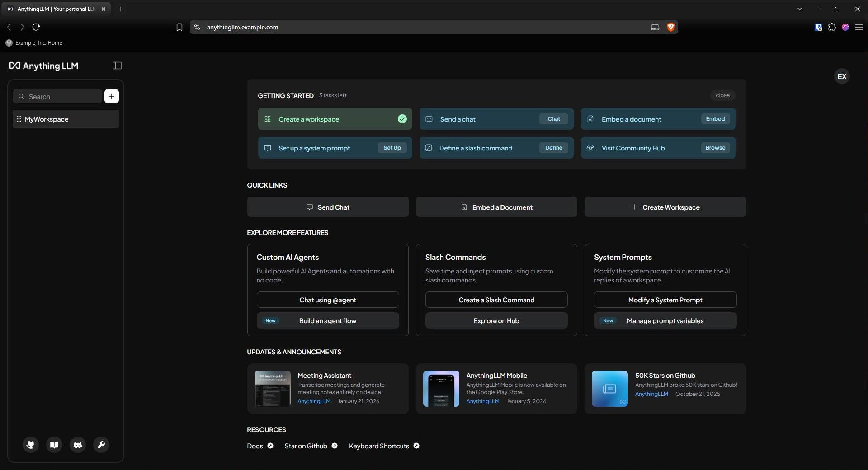The image size is (868, 470).
Task: Expand the tab search dropdown chevron
Action: (799, 9)
